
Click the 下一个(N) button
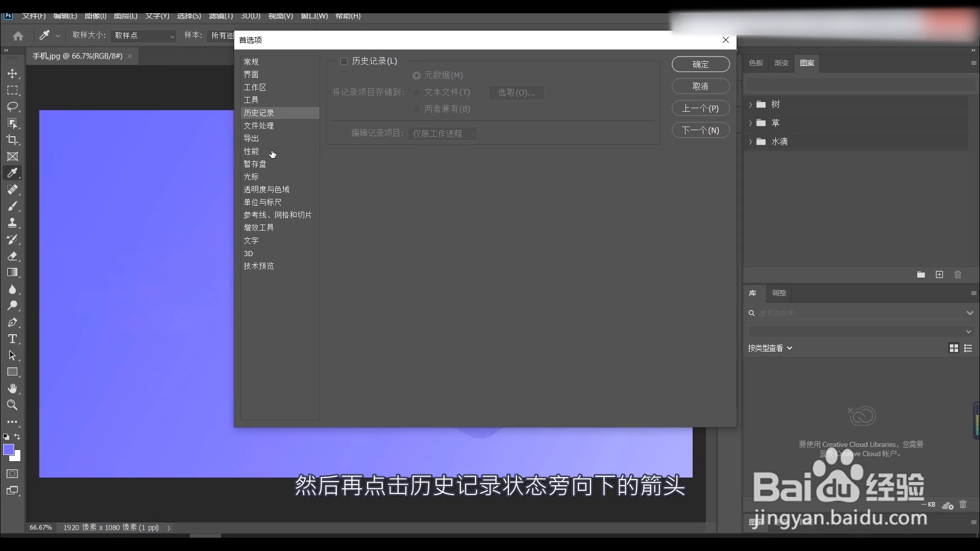click(x=700, y=130)
